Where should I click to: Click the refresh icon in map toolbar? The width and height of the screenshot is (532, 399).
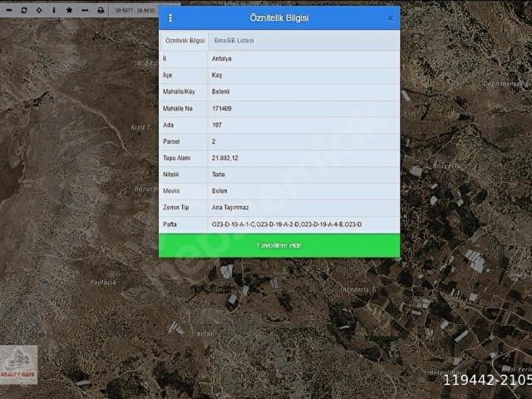24,10
